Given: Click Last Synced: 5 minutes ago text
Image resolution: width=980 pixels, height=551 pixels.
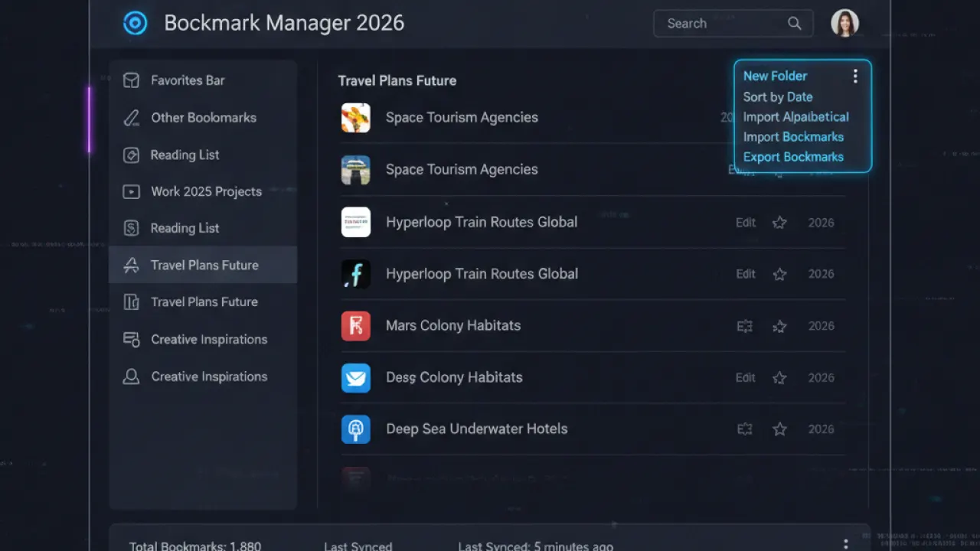Looking at the screenshot, I should click(x=536, y=546).
